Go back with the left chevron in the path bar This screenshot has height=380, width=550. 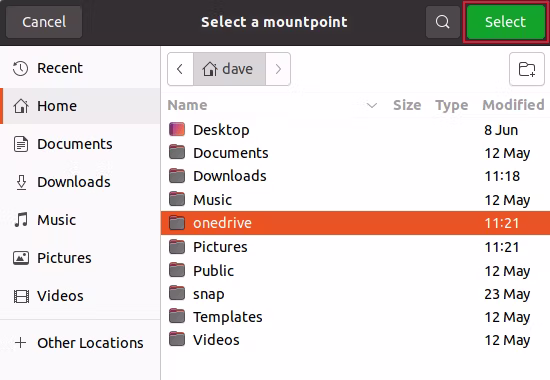click(x=180, y=69)
